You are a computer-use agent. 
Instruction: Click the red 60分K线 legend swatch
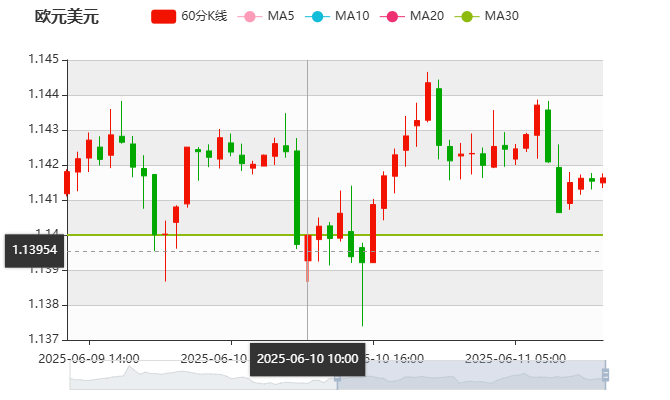[164, 17]
